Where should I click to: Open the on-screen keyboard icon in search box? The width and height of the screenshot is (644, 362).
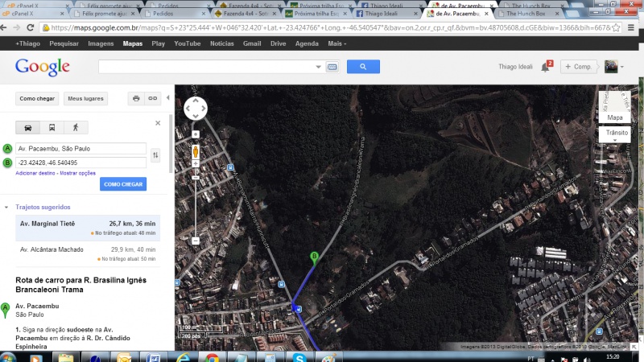[x=332, y=67]
